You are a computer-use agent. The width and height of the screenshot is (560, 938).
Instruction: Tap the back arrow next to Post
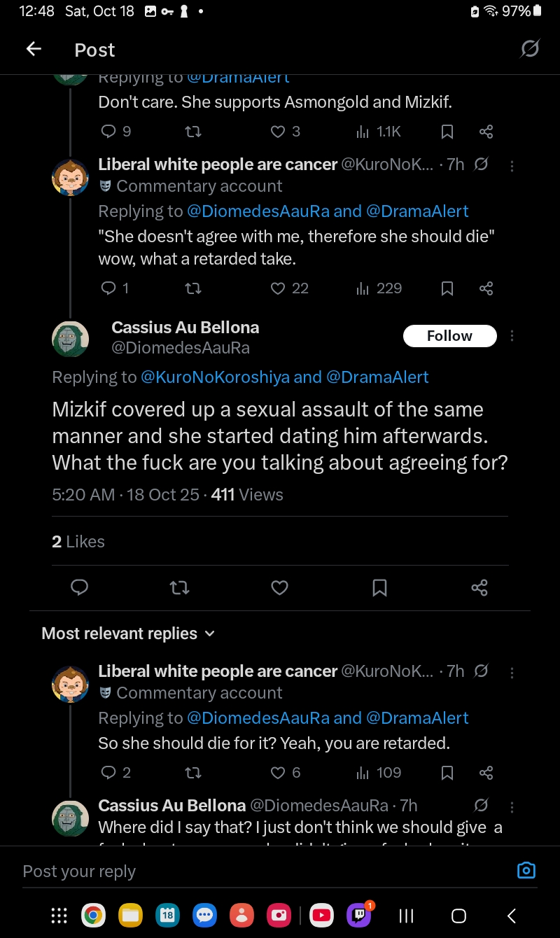(34, 49)
